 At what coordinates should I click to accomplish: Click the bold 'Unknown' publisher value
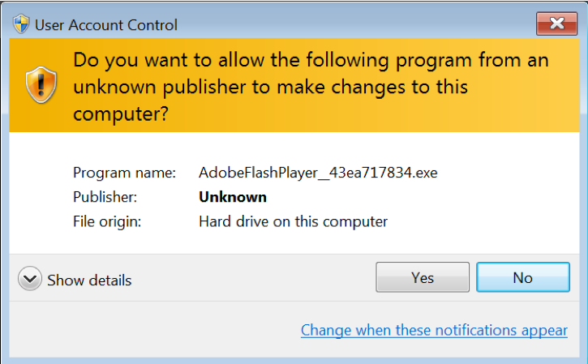tap(233, 197)
